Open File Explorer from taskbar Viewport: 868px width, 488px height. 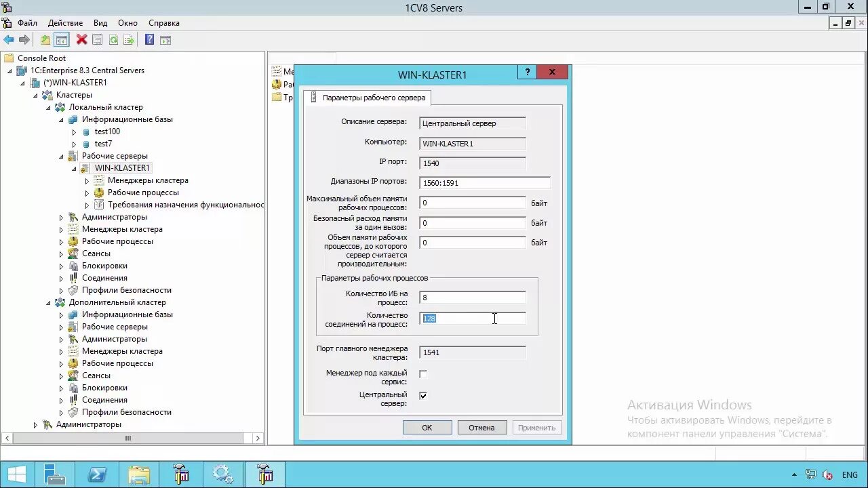(x=139, y=474)
